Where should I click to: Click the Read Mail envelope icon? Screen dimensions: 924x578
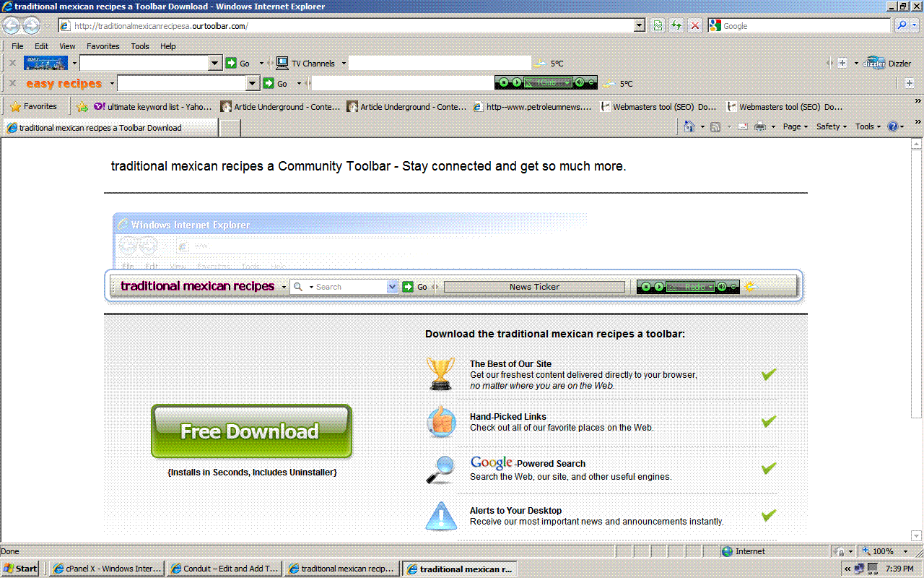point(743,126)
